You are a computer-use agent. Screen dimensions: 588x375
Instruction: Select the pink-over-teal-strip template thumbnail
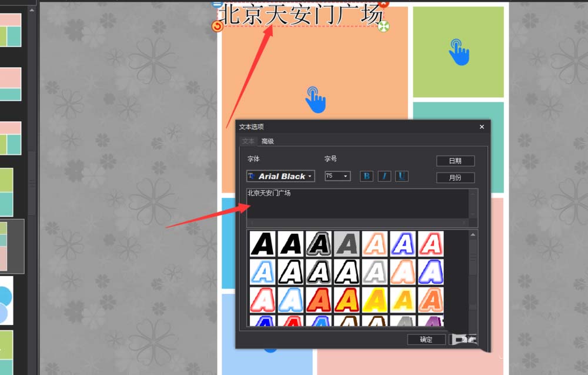pos(11,84)
